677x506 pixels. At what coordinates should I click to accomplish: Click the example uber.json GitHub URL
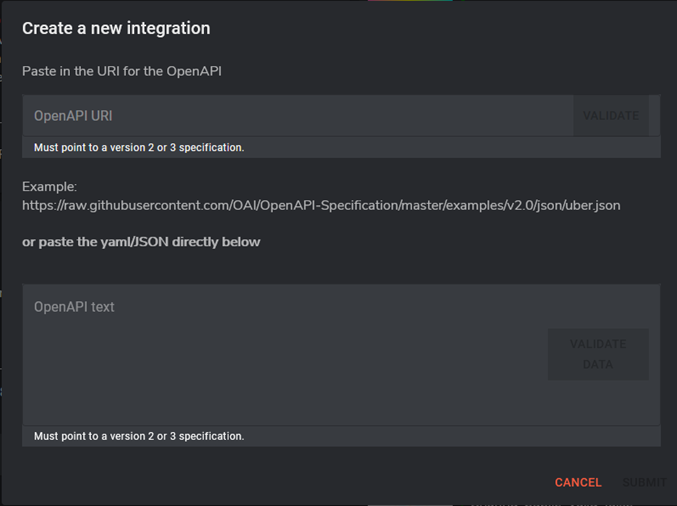pyautogui.click(x=321, y=205)
